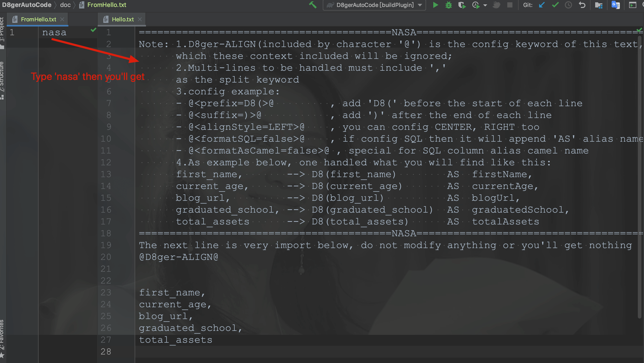The height and width of the screenshot is (363, 644).
Task: Click the Build project hammer icon
Action: point(313,5)
